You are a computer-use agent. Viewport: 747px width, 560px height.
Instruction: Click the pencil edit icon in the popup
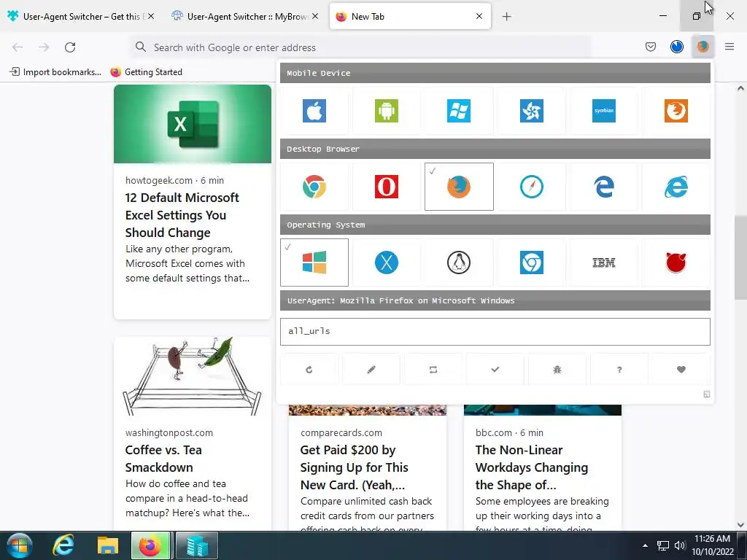pos(371,370)
